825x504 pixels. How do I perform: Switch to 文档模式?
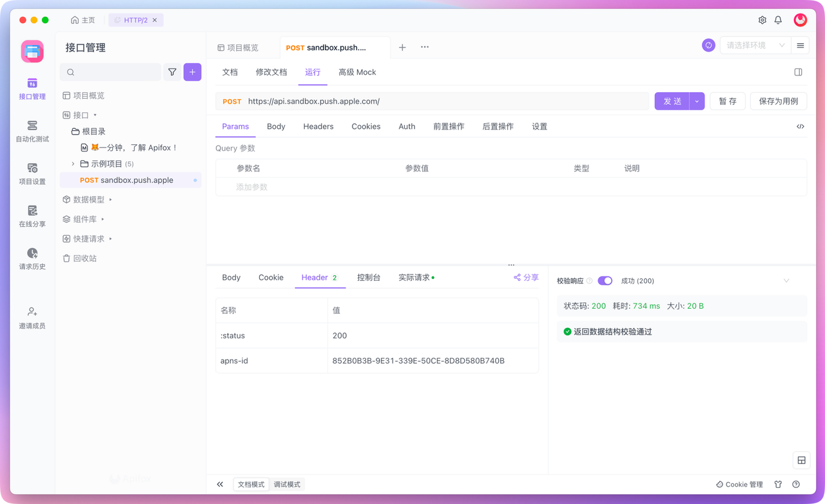[x=251, y=484]
